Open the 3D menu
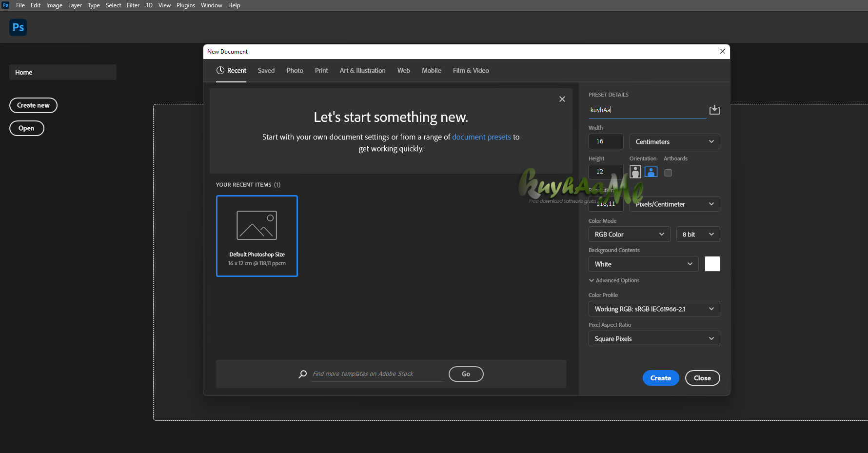The height and width of the screenshot is (453, 868). pos(149,5)
